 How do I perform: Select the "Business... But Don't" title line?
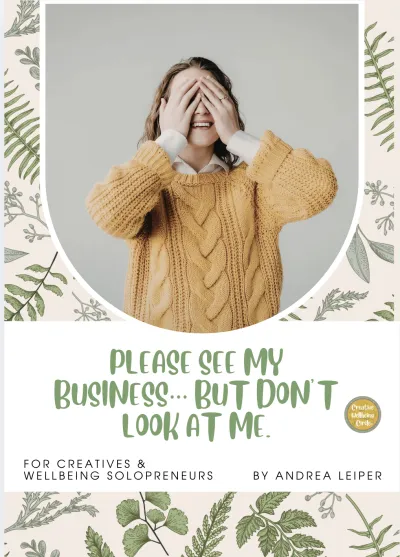(x=195, y=394)
